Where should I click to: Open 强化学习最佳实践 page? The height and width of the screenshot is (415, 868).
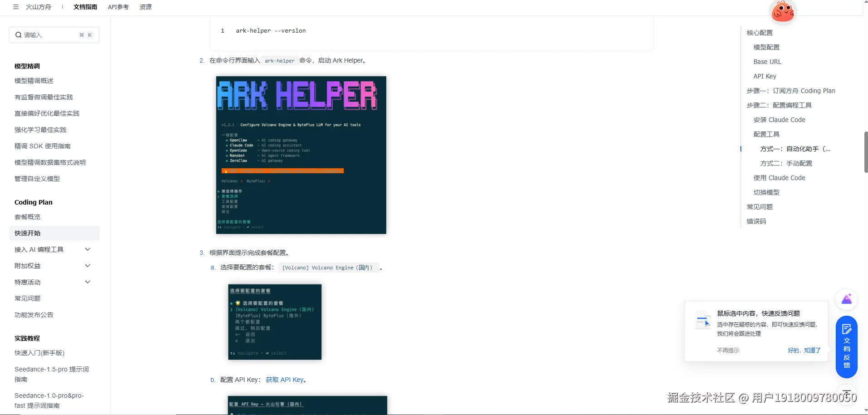point(40,130)
